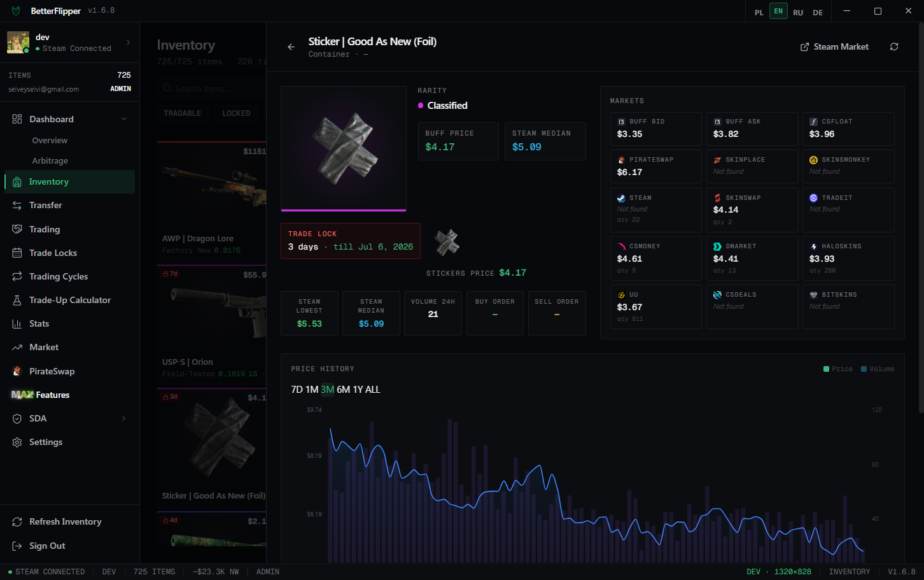
Task: Toggle the Price series in legend
Action: coord(837,369)
